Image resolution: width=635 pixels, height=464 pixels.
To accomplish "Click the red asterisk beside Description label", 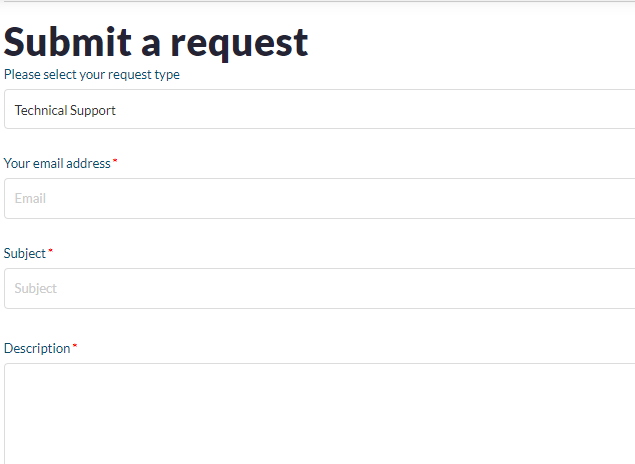I will pyautogui.click(x=75, y=347).
